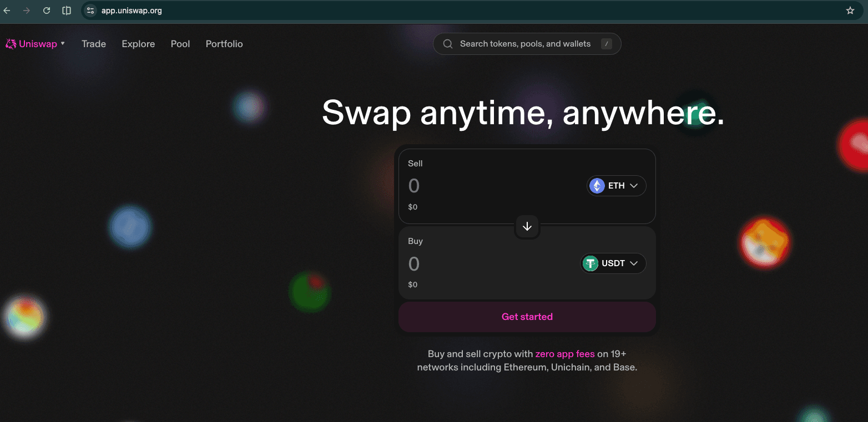Open the browser side panel icon
Image resolution: width=868 pixels, height=422 pixels.
click(67, 11)
